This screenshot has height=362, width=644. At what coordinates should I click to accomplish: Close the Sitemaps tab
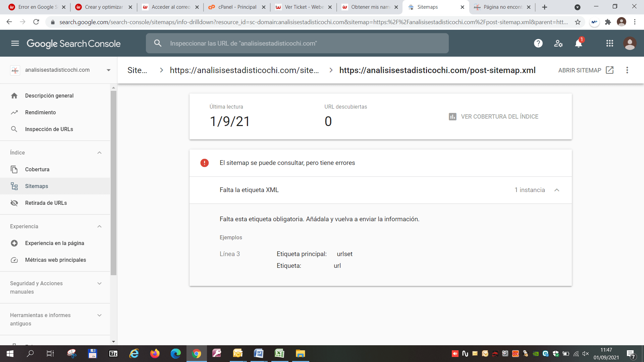[462, 7]
